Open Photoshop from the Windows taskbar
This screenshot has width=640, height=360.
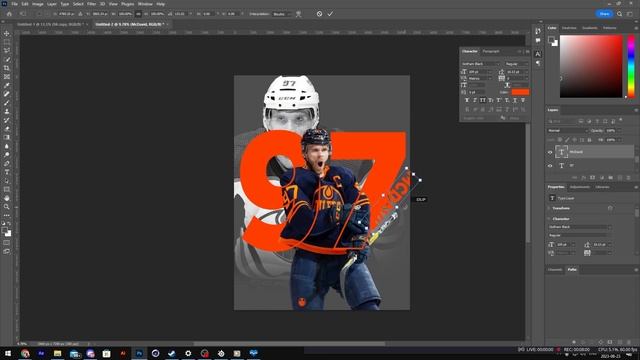click(139, 353)
